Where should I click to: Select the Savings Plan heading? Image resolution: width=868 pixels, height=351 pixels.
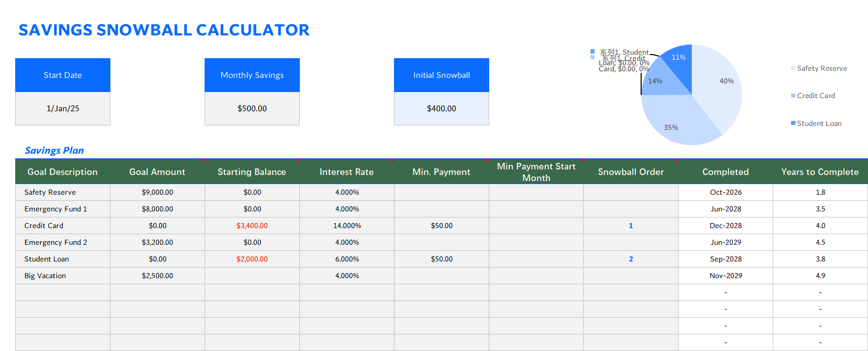54,150
